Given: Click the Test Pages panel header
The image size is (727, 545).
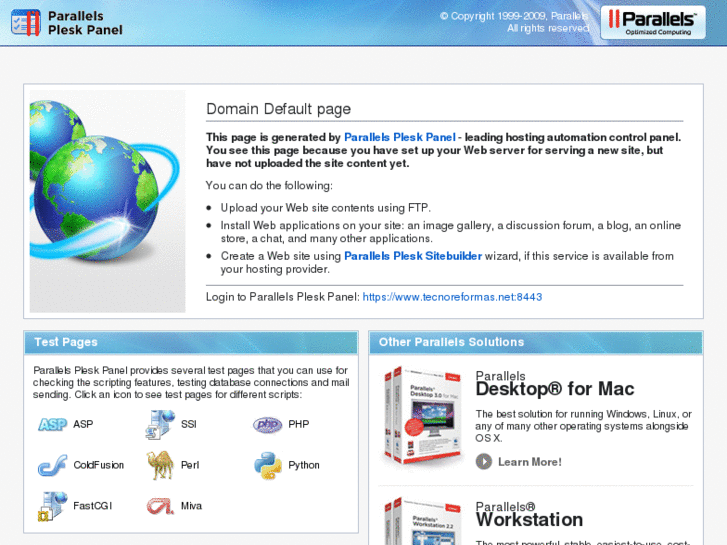Looking at the screenshot, I should (191, 342).
